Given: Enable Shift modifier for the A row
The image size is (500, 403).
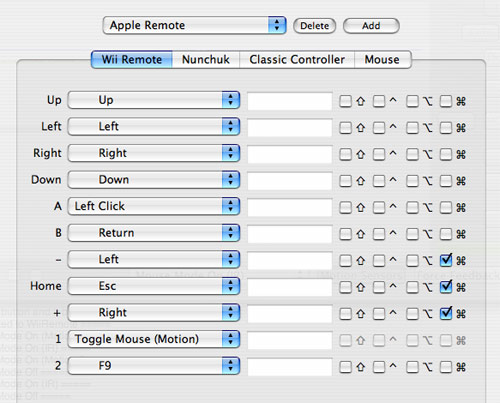Looking at the screenshot, I should point(345,208).
